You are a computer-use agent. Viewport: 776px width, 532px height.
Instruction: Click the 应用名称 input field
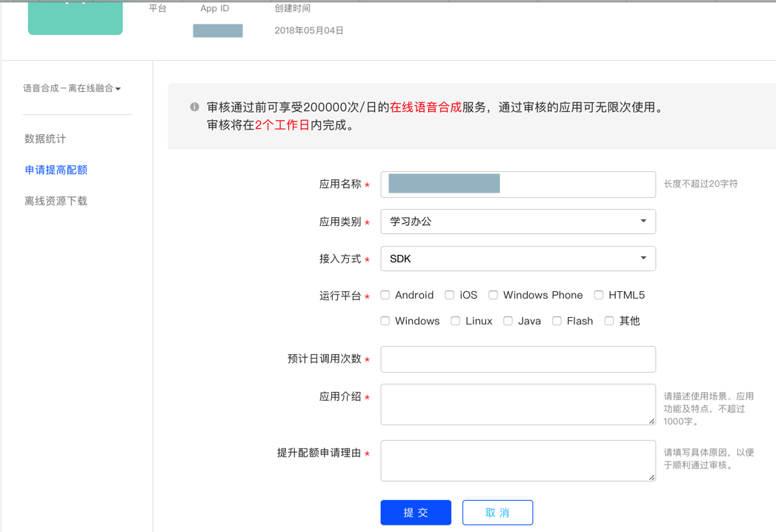coord(518,184)
